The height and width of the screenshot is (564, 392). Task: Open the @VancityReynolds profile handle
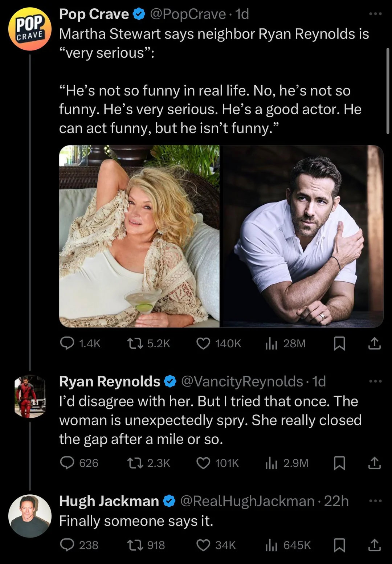(x=242, y=381)
